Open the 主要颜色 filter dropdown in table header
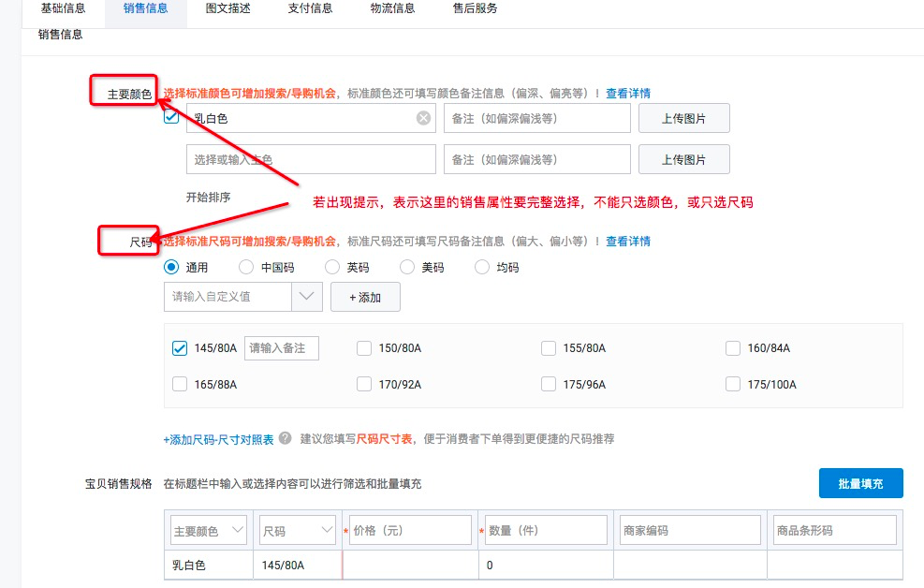 click(x=208, y=530)
